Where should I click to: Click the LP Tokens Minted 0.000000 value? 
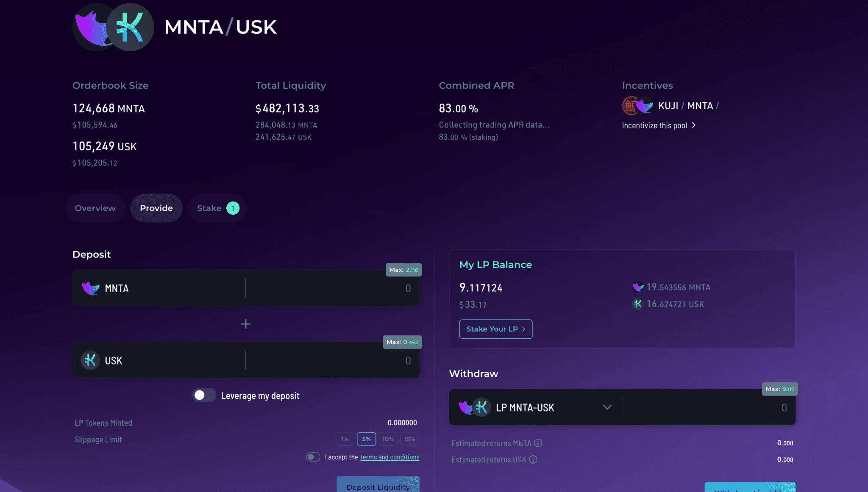(x=402, y=423)
